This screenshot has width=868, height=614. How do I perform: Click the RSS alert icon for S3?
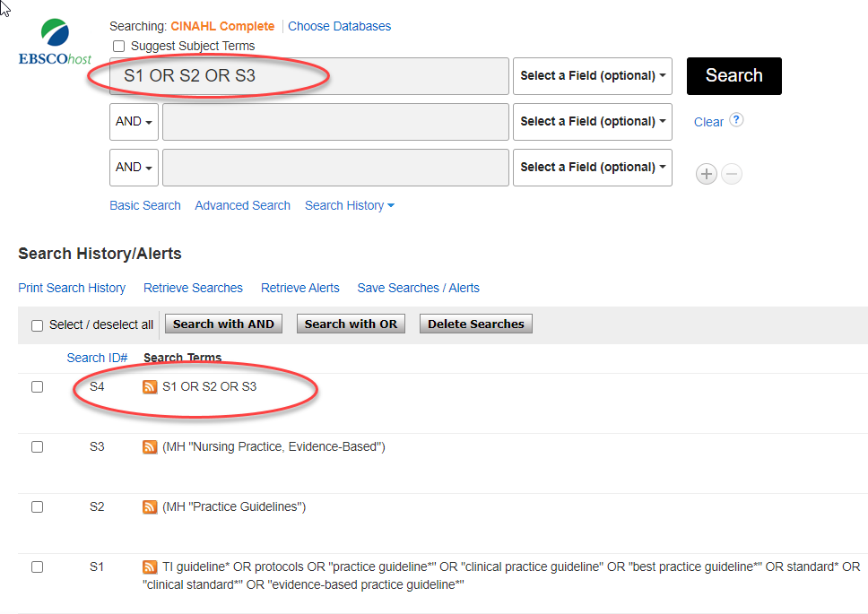pos(150,446)
